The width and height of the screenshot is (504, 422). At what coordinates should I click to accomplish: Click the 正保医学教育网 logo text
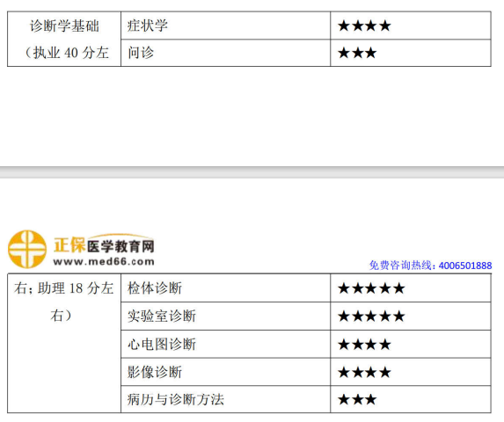(x=104, y=246)
